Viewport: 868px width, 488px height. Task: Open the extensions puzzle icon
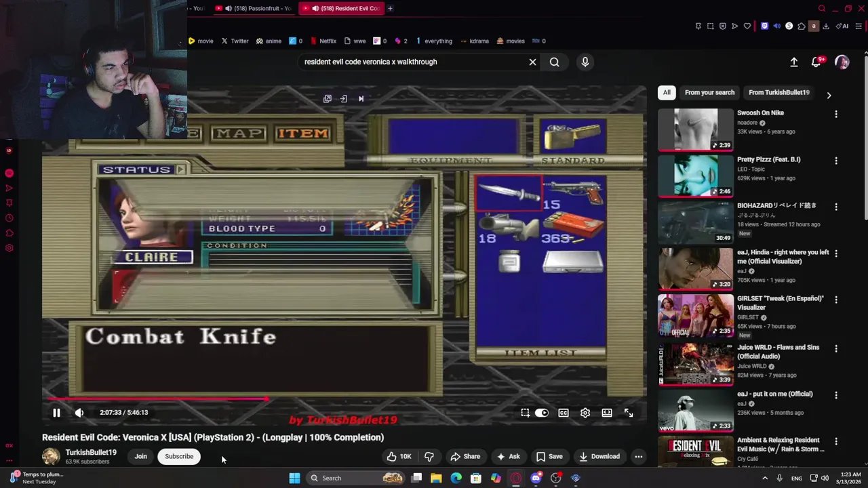(x=801, y=26)
